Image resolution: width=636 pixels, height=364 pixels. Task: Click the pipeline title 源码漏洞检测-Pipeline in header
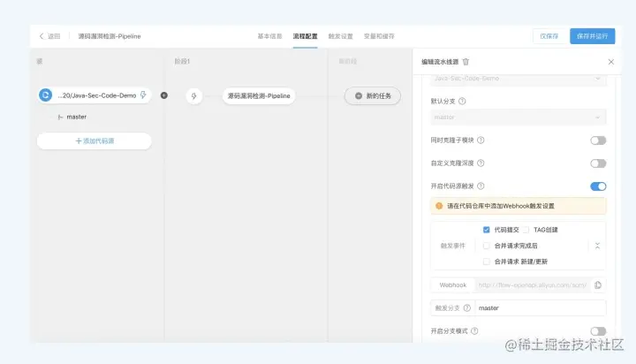[x=110, y=36]
